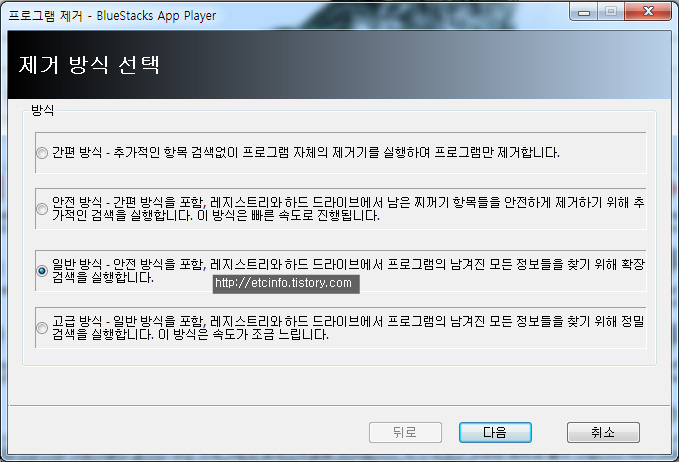This screenshot has width=679, height=462.
Task: Choose the 일반 방식 radio option
Action: [x=42, y=271]
